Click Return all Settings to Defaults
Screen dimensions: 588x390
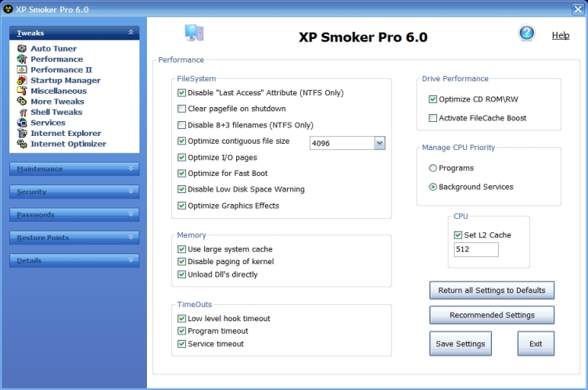click(x=492, y=290)
